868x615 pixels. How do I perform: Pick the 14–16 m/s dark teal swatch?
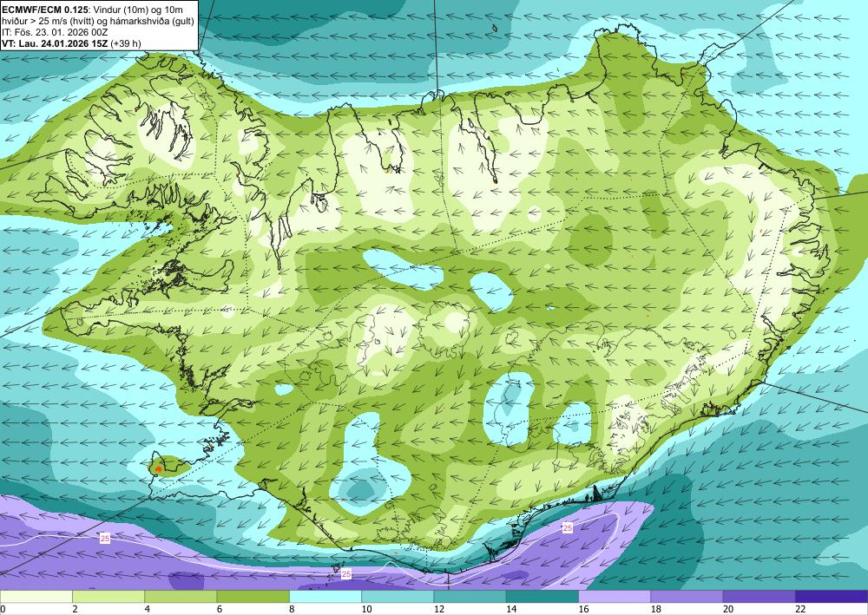542,596
